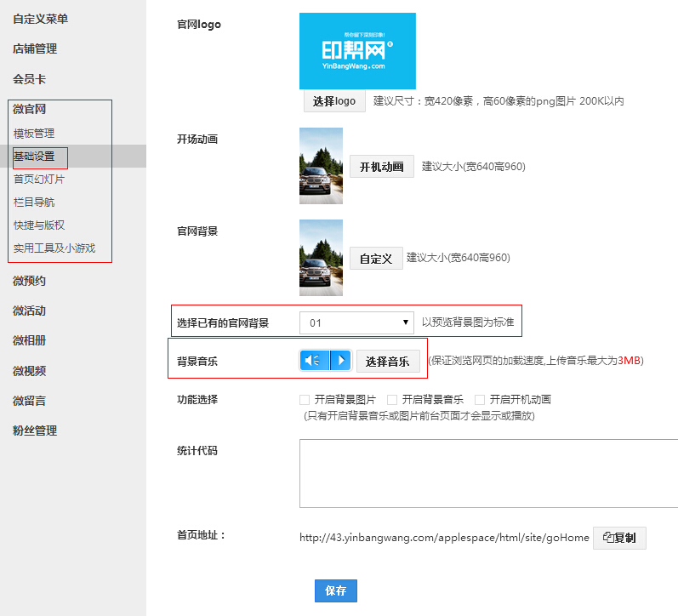Click the 选择音乐 button
Screen dimensions: 678x616
point(387,362)
